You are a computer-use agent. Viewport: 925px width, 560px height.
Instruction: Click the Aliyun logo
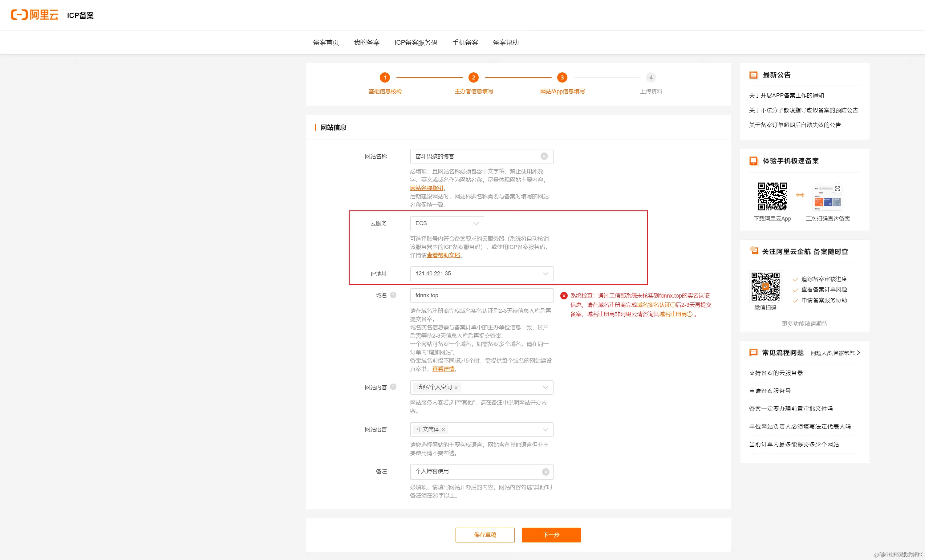(34, 15)
